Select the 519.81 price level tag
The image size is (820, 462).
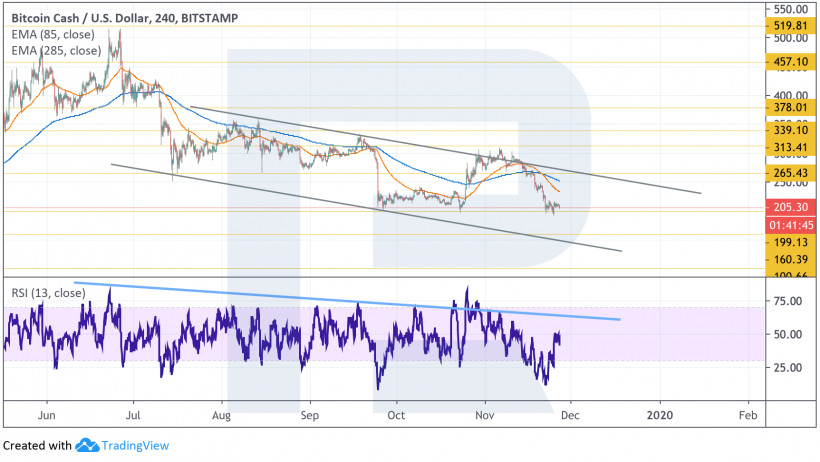pos(783,24)
